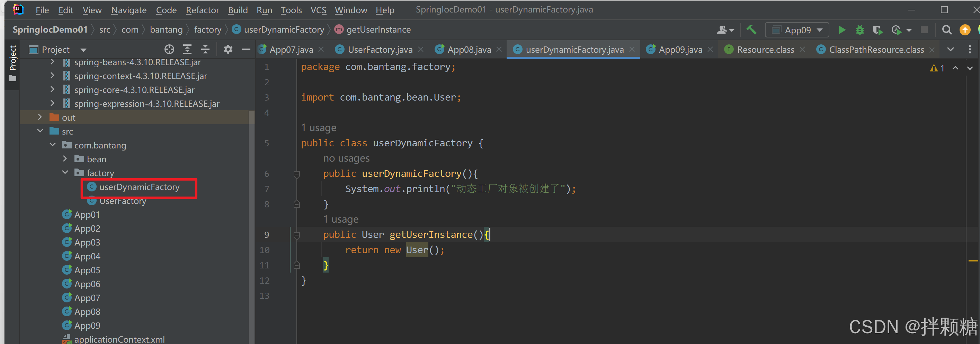Open the profiler run icon
This screenshot has height=344, width=980.
tap(897, 30)
